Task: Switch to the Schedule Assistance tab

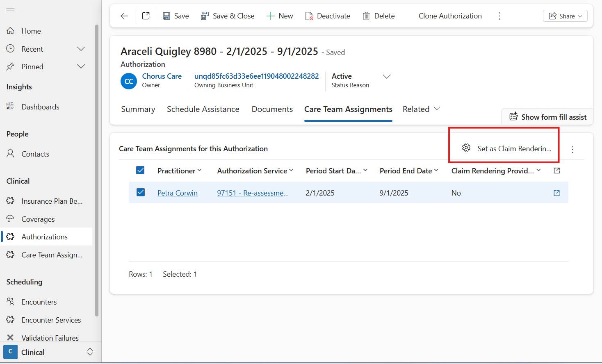Action: point(203,109)
